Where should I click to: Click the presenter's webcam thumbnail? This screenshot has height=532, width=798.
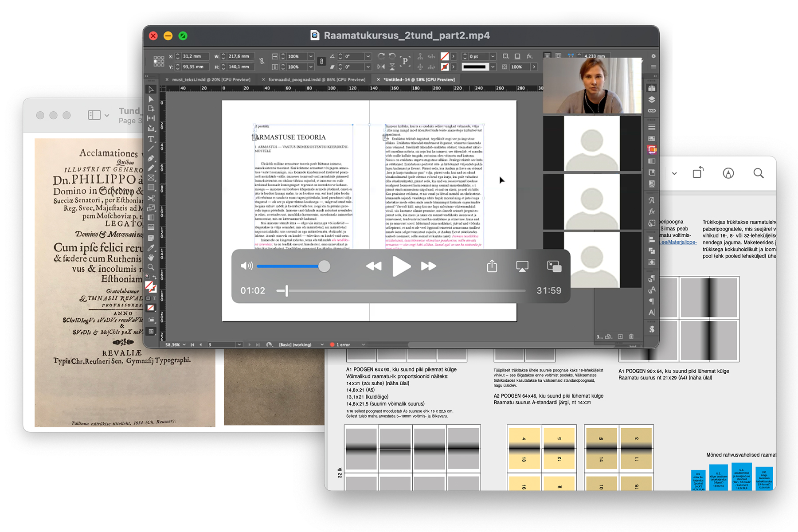coord(592,86)
